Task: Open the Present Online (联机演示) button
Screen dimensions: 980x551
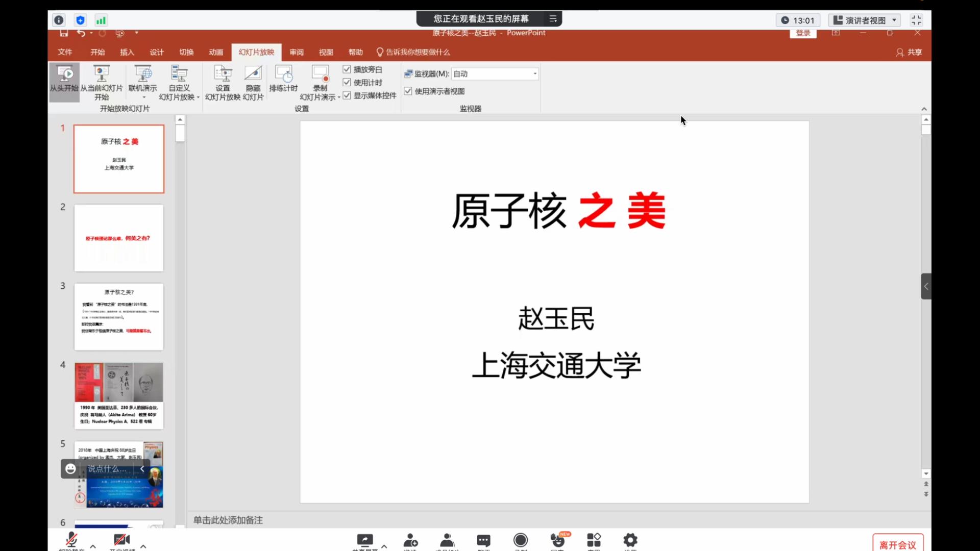Action: click(142, 82)
